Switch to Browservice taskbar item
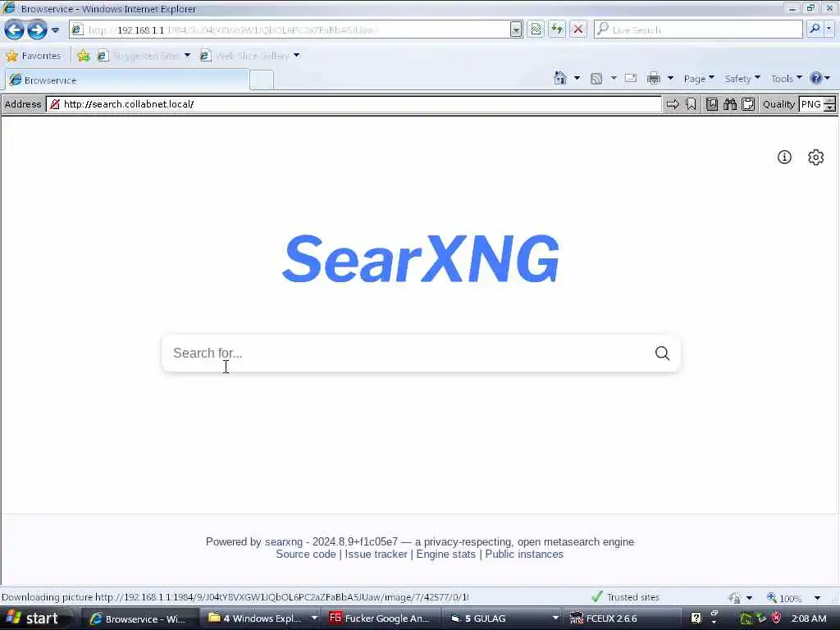The height and width of the screenshot is (630, 840). coord(139,619)
